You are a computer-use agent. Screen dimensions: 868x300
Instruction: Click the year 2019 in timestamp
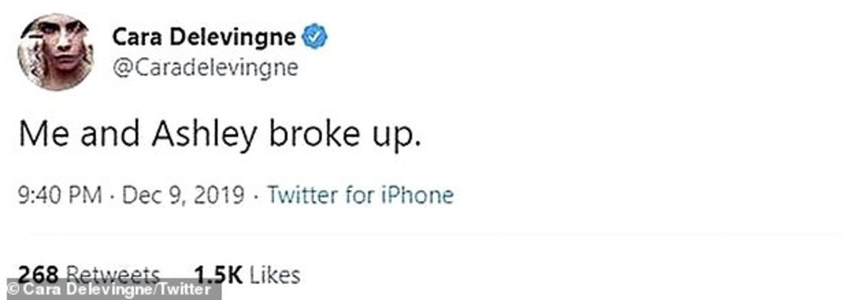(x=223, y=195)
